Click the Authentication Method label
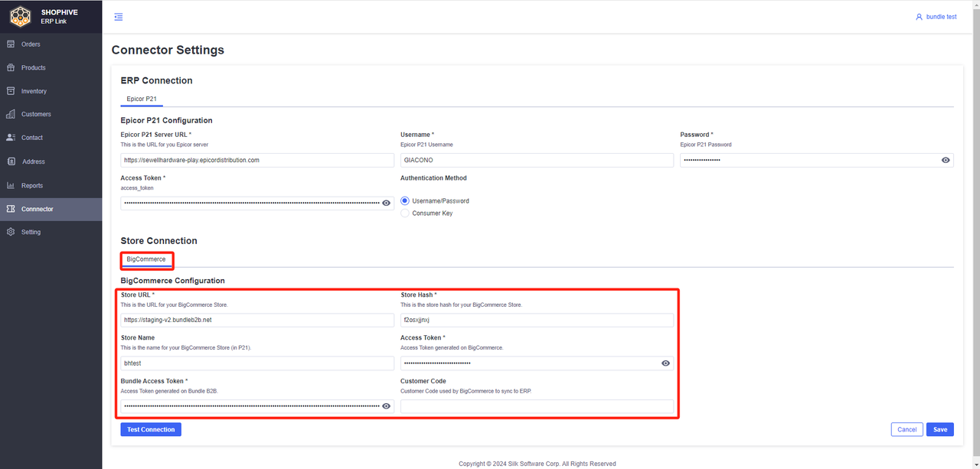The width and height of the screenshot is (980, 469). click(x=433, y=178)
